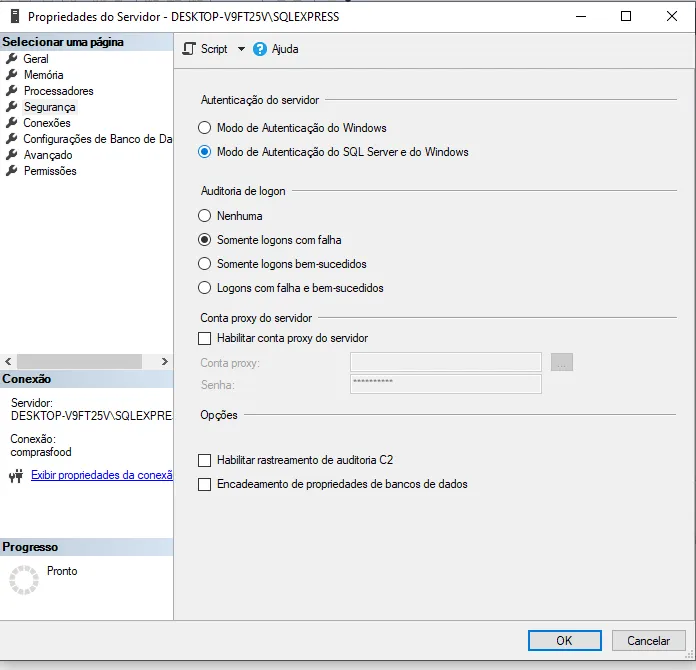Enable Habilitar conta proxy do servidor
This screenshot has height=670, width=696.
click(205, 338)
